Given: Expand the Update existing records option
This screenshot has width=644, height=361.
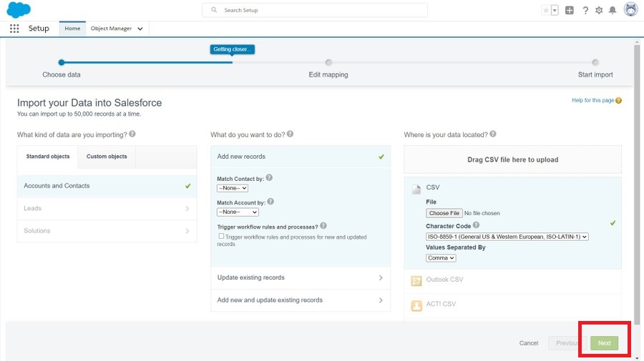Looking at the screenshot, I should (x=301, y=278).
